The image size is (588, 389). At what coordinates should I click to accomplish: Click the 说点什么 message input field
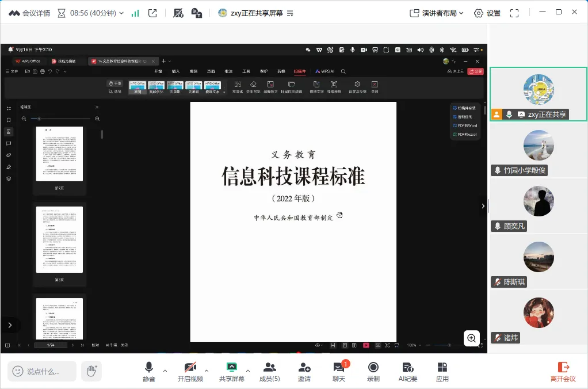[42, 371]
